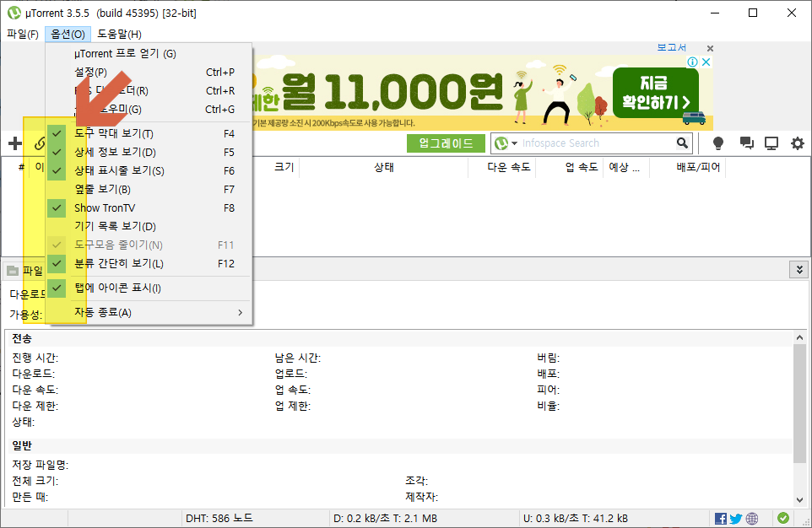Click the 전송 section header
This screenshot has height=528, width=812.
point(22,338)
